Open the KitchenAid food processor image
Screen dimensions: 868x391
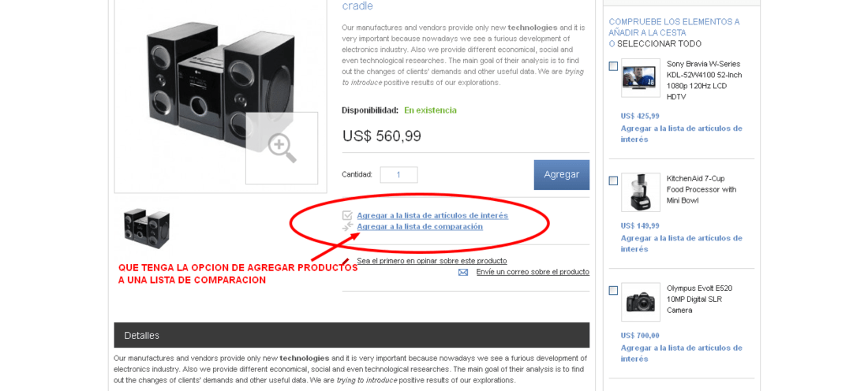coord(641,192)
